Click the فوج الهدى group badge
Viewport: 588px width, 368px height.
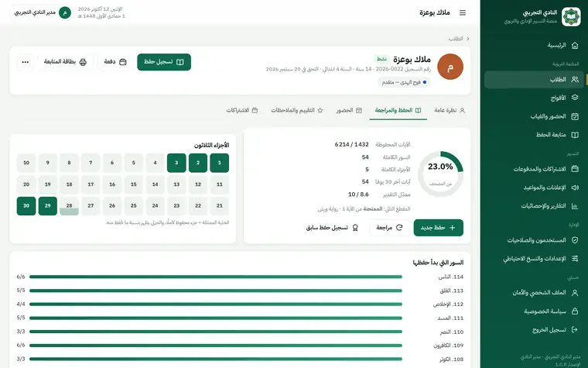click(404, 82)
